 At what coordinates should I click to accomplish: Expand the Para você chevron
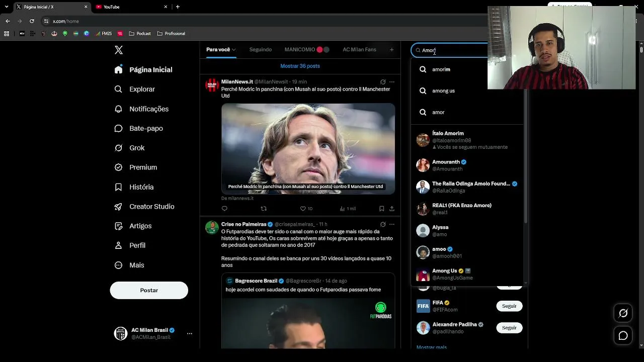pyautogui.click(x=234, y=50)
